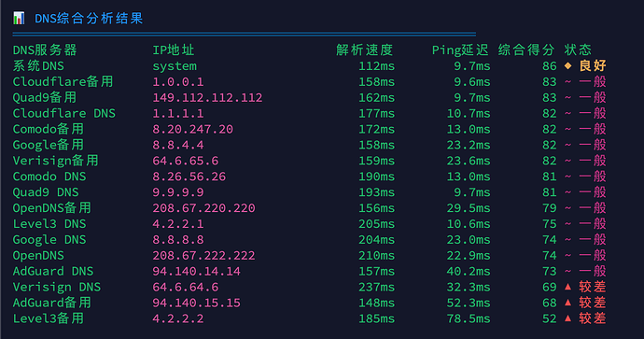Click the 综合得分 column header
The image size is (644, 339).
coord(526,50)
